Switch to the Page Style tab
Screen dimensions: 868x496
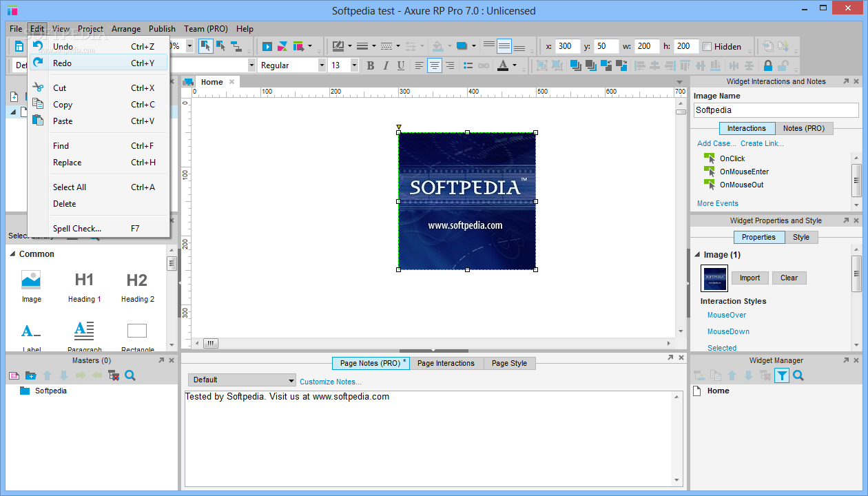(x=509, y=363)
